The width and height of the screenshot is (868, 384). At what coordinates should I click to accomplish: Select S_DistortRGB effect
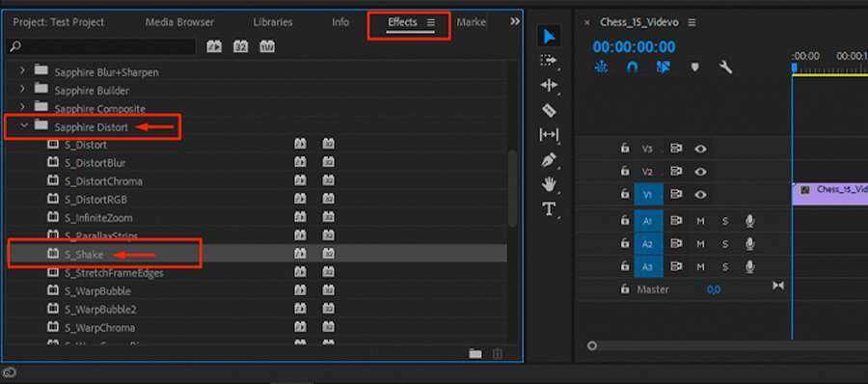pos(95,200)
